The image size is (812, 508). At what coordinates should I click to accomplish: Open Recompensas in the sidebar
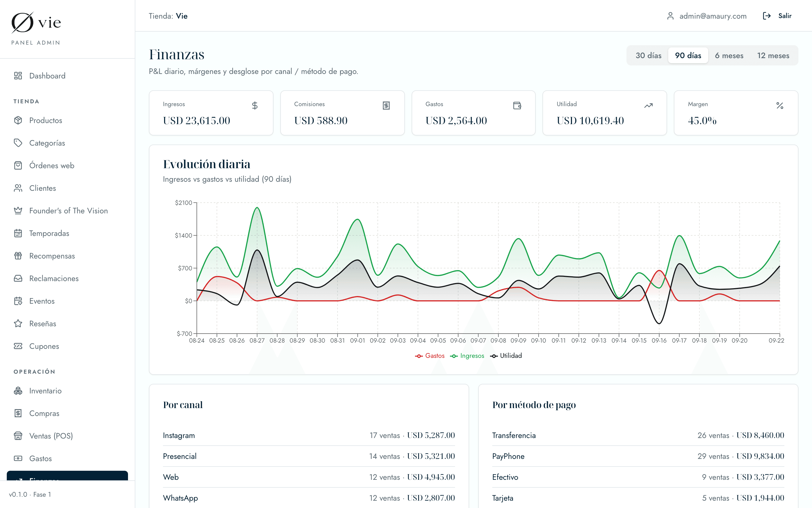pyautogui.click(x=67, y=256)
